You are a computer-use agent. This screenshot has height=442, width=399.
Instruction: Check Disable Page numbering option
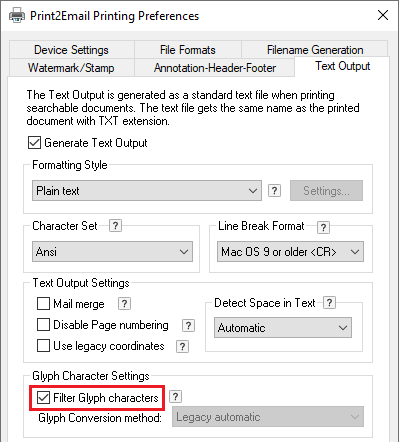pyautogui.click(x=43, y=325)
